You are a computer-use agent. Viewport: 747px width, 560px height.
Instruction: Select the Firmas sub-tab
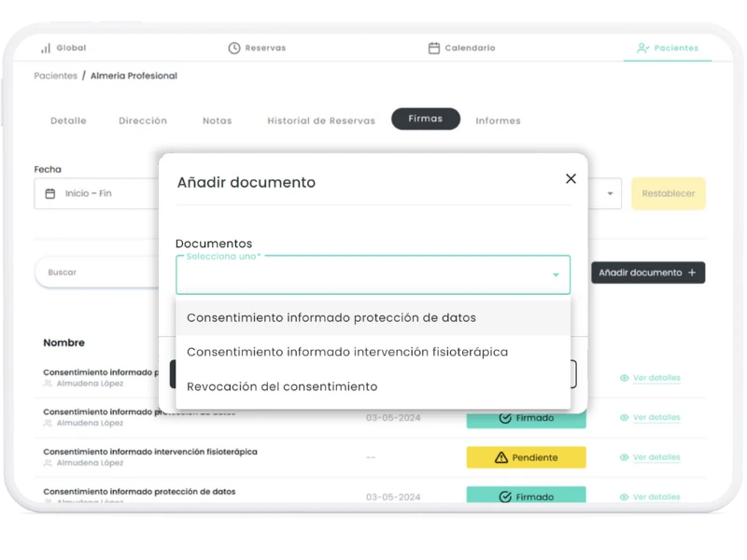[426, 119]
